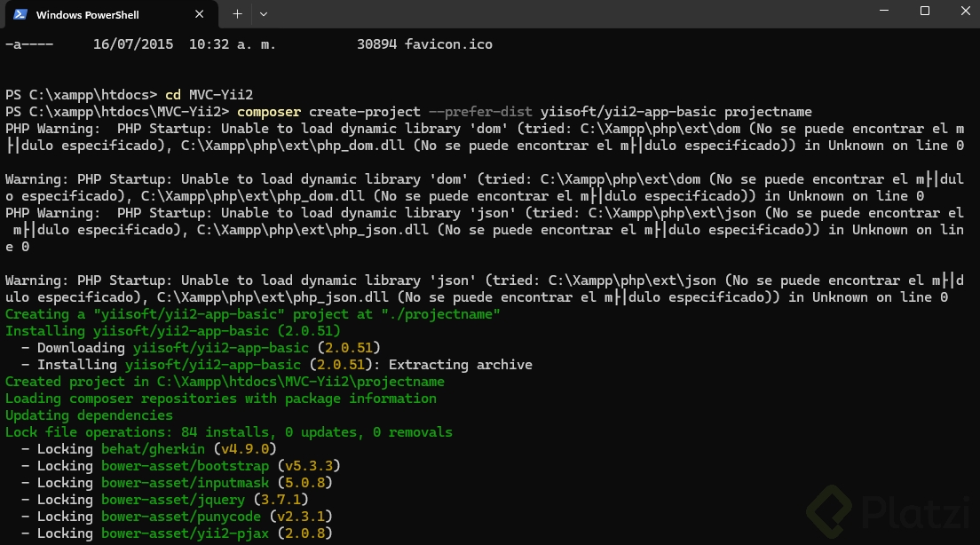Click the PowerShell icon in the tab
Viewport: 980px width, 545px height.
[x=19, y=14]
